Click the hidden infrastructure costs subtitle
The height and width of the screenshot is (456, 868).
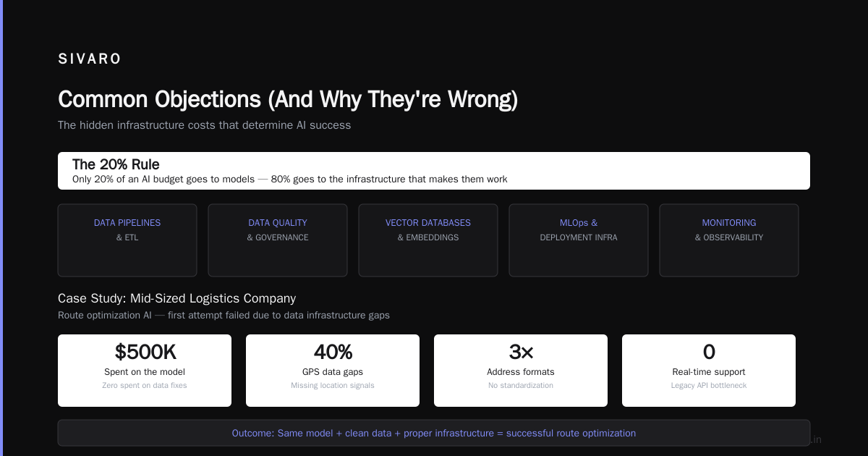click(x=205, y=125)
